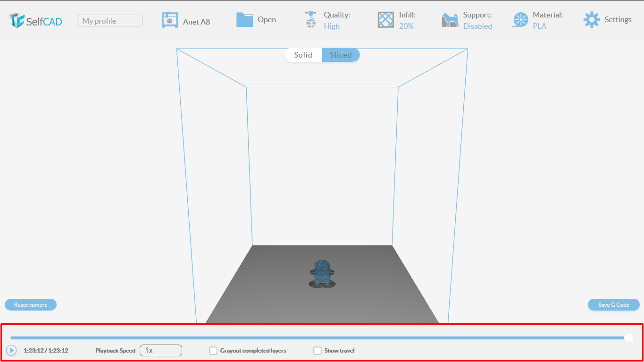Click the Open file label
This screenshot has height=362, width=644.
[267, 20]
